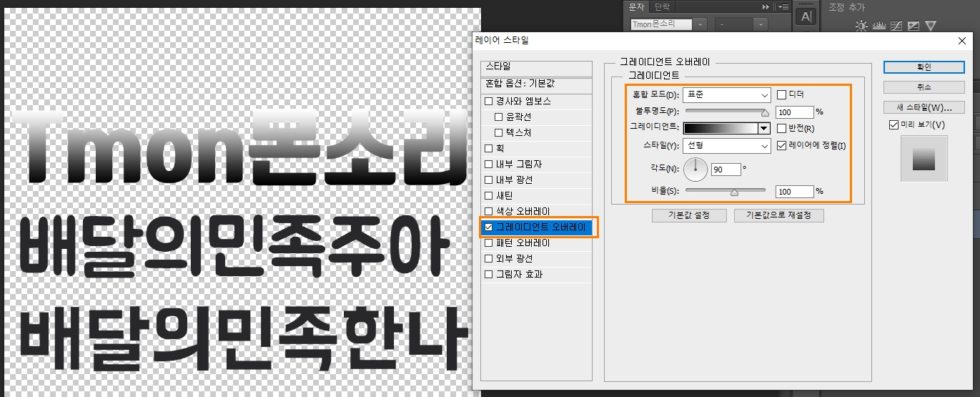Add a Vibrance adjustment
980x397 pixels.
coord(930,26)
